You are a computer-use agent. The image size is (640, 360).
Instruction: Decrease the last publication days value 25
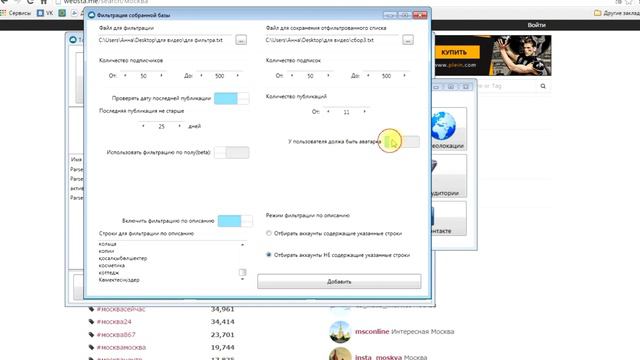pos(143,126)
